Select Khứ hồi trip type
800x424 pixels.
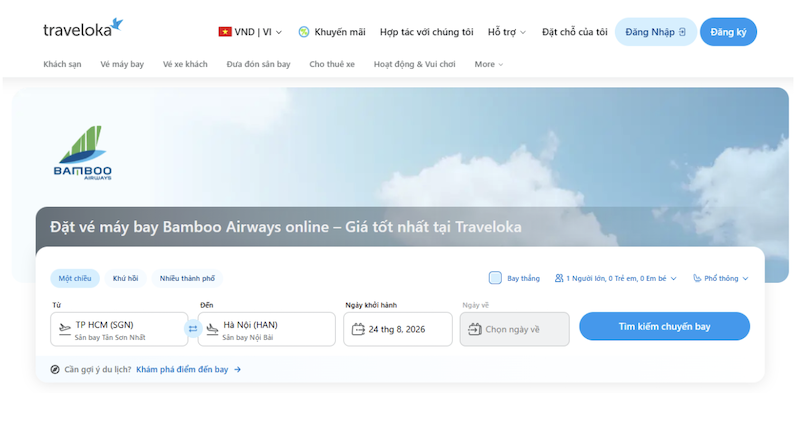(x=126, y=279)
